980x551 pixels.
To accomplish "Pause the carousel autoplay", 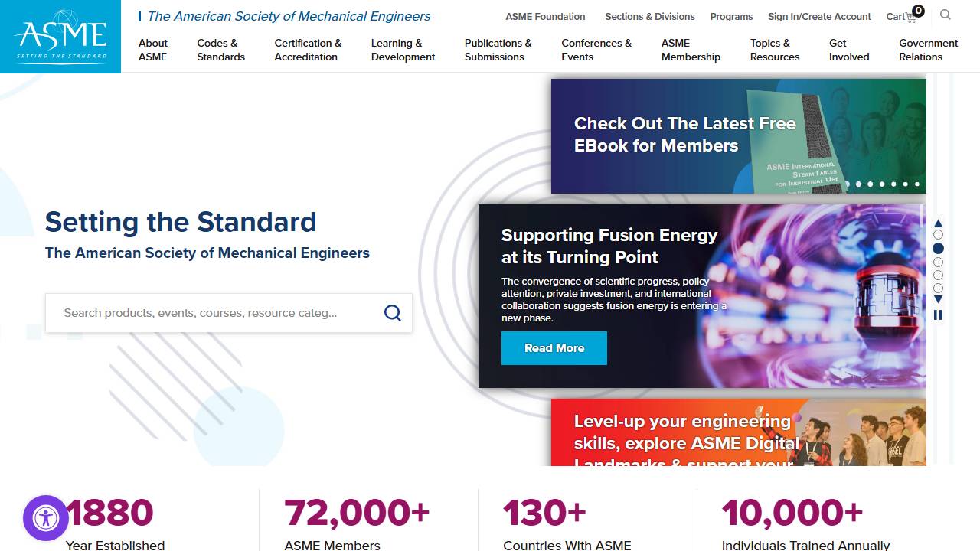I will pos(938,315).
